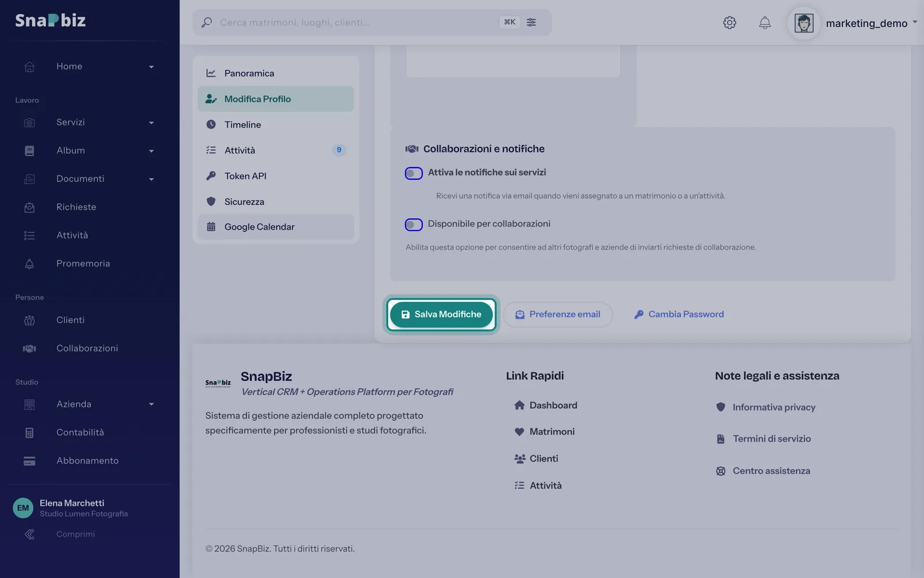Open the marketing_demo user dropdown arrow
This screenshot has width=924, height=578.
point(915,22)
